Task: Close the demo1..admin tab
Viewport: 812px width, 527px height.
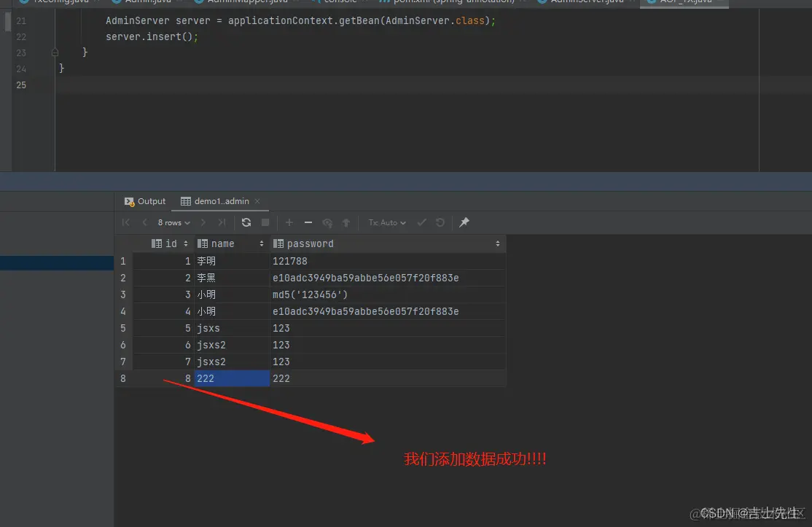Action: [257, 201]
